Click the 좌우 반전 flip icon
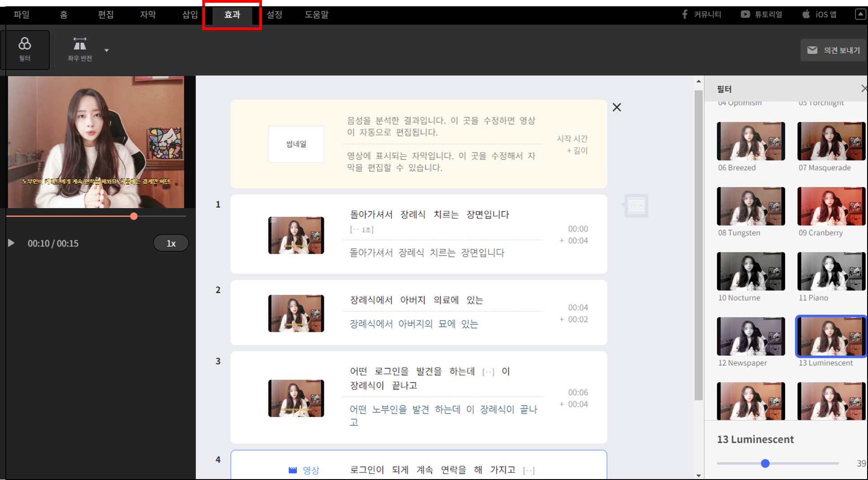The width and height of the screenshot is (868, 480). [x=80, y=44]
